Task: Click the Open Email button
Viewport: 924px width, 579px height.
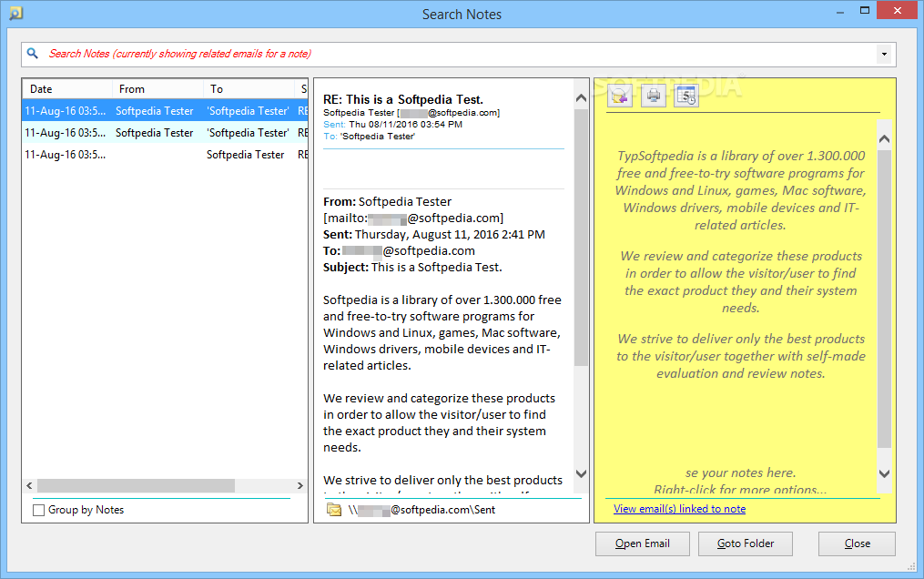Action: [643, 543]
